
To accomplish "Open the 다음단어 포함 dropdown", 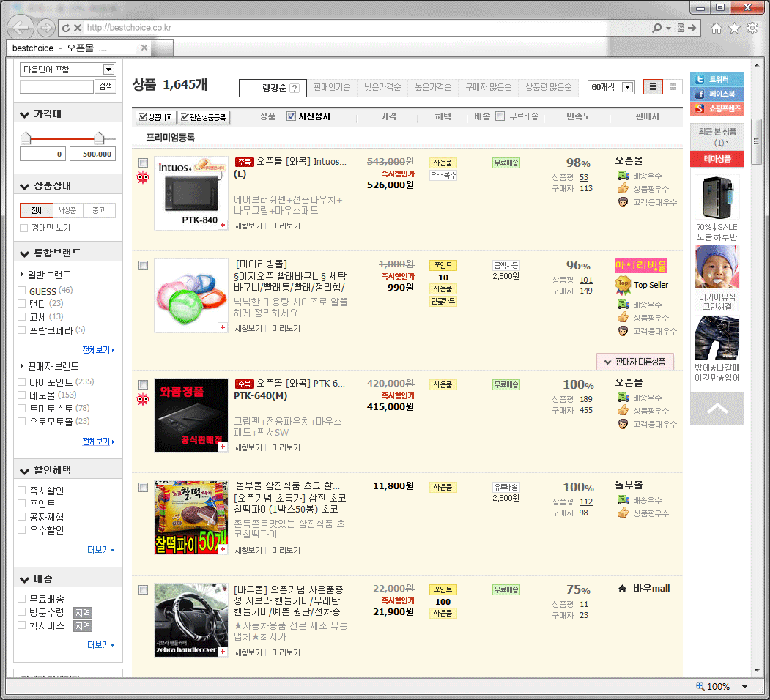I will pyautogui.click(x=109, y=70).
